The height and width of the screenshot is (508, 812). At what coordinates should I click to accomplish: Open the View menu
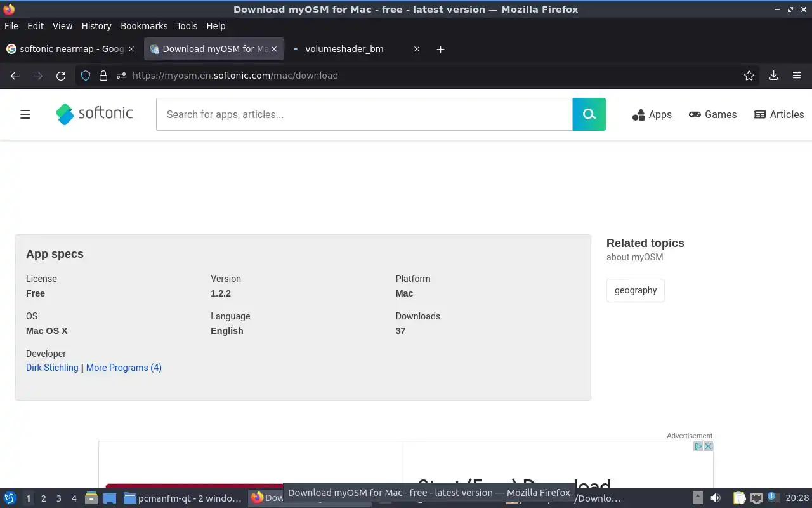[62, 26]
